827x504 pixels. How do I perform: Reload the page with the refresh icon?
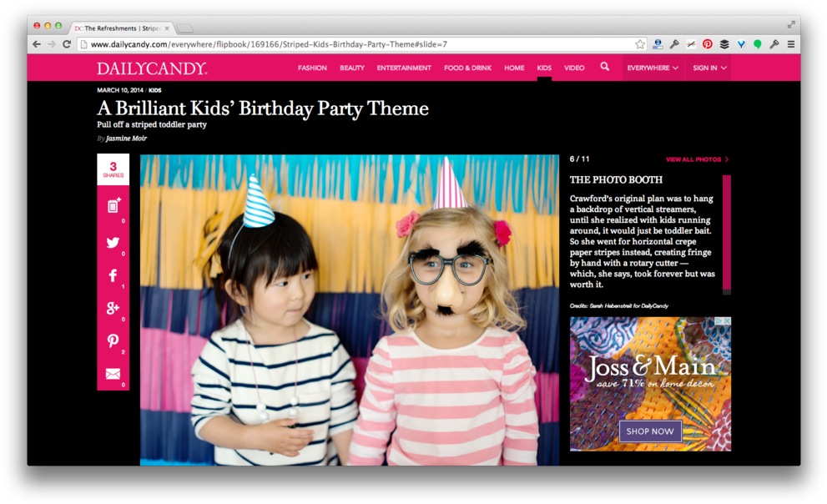pos(66,44)
